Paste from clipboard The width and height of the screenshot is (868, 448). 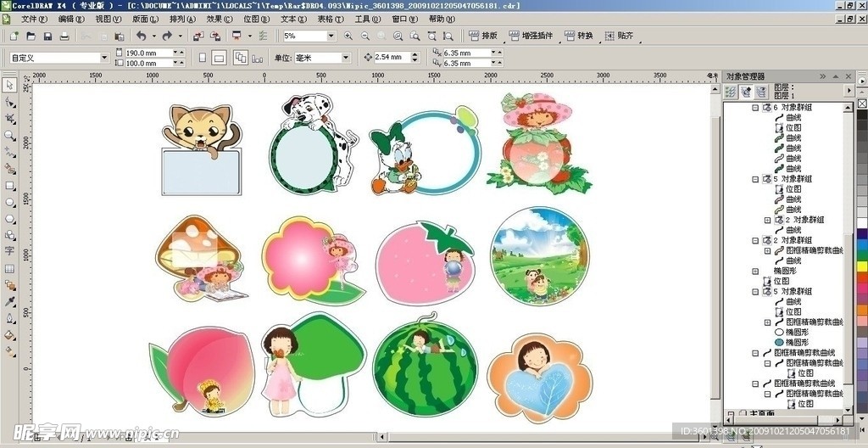pyautogui.click(x=119, y=36)
